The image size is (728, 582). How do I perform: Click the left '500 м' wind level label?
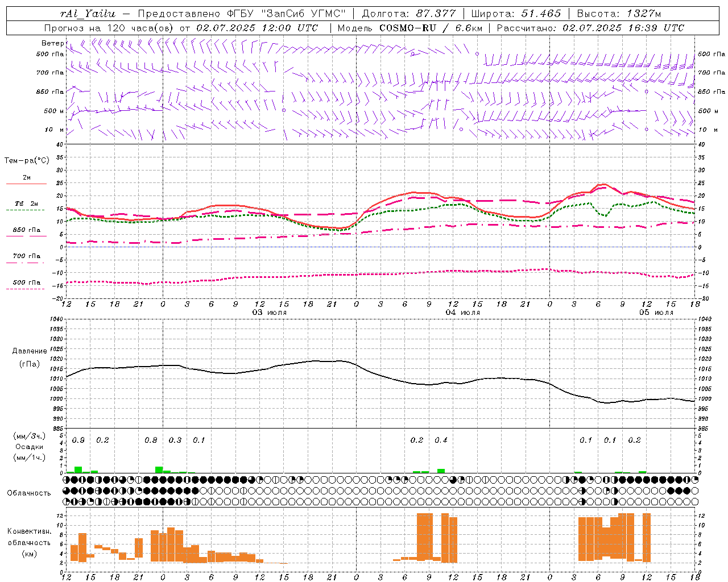(54, 111)
